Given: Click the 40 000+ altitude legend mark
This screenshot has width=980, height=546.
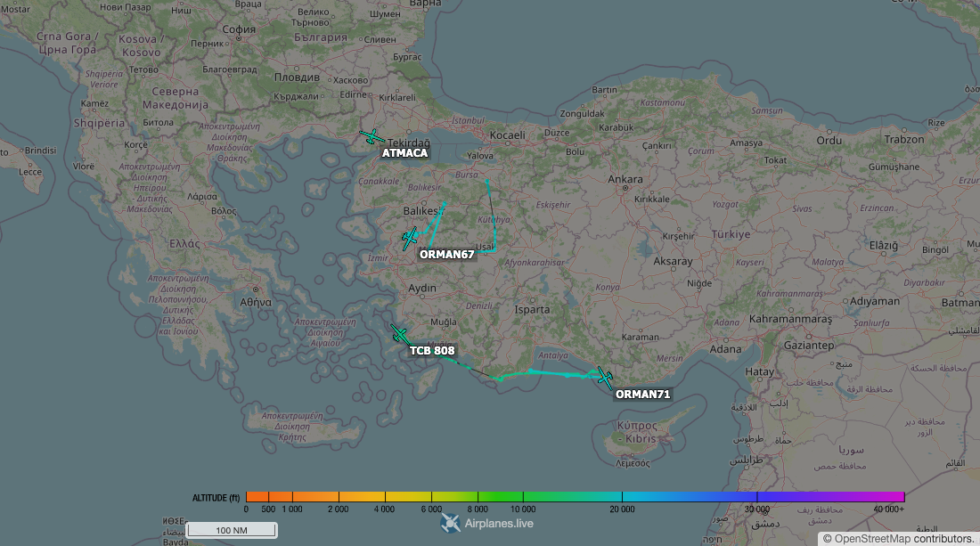Looking at the screenshot, I should (889, 509).
